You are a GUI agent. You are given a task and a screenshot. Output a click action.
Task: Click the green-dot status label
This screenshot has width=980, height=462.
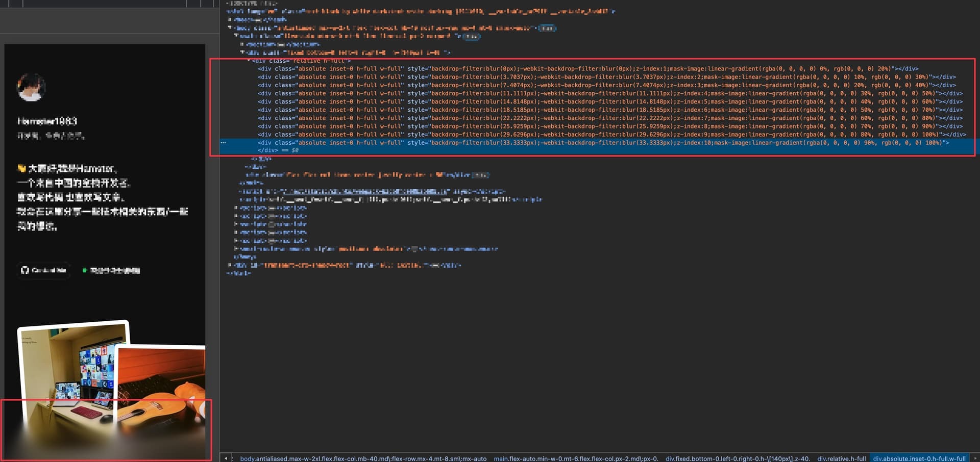coord(111,270)
